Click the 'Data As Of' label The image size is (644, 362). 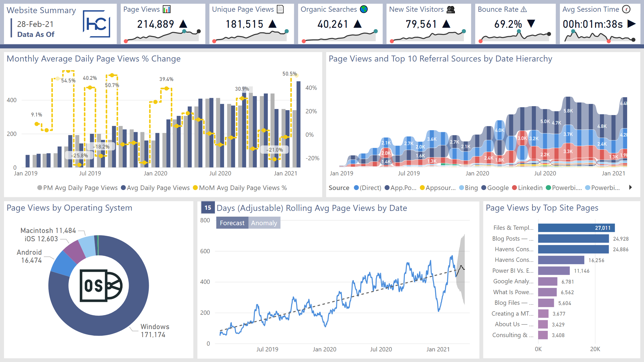pyautogui.click(x=36, y=34)
